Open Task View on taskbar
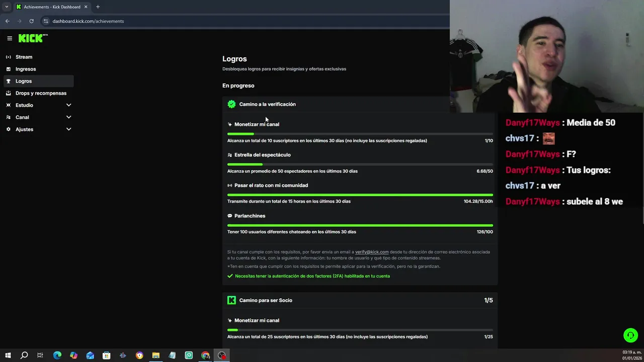Image resolution: width=644 pixels, height=362 pixels. pyautogui.click(x=40, y=355)
